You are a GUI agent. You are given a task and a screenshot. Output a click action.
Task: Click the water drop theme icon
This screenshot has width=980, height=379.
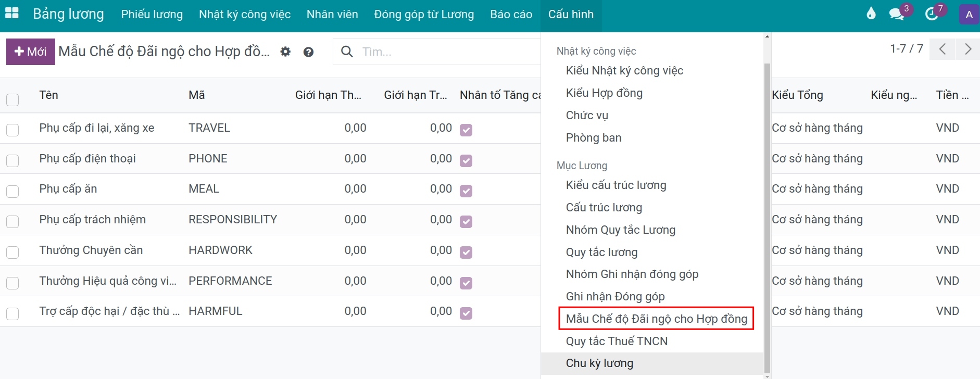pyautogui.click(x=871, y=14)
